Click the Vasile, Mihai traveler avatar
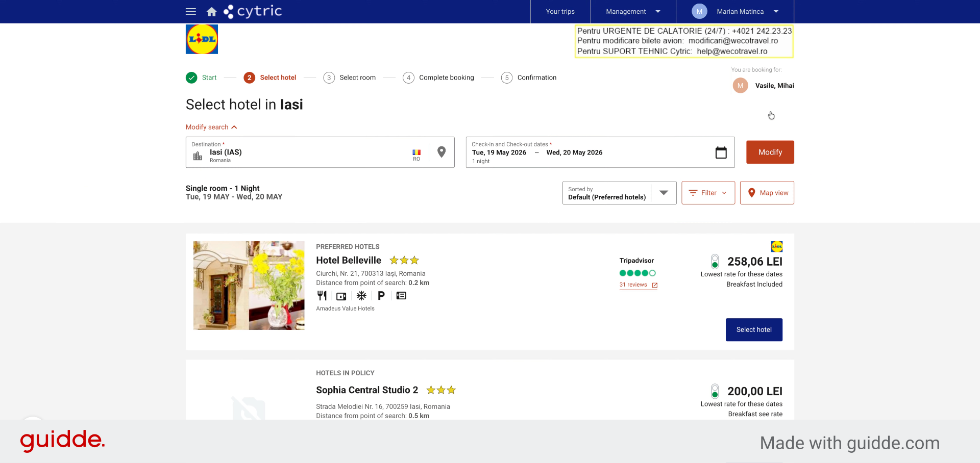The height and width of the screenshot is (463, 980). (740, 86)
